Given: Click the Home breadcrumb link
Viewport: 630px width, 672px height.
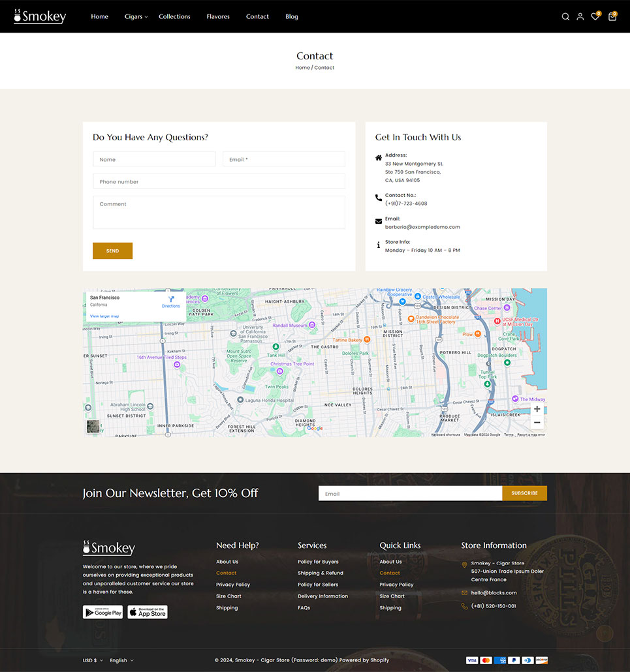Looking at the screenshot, I should [302, 68].
